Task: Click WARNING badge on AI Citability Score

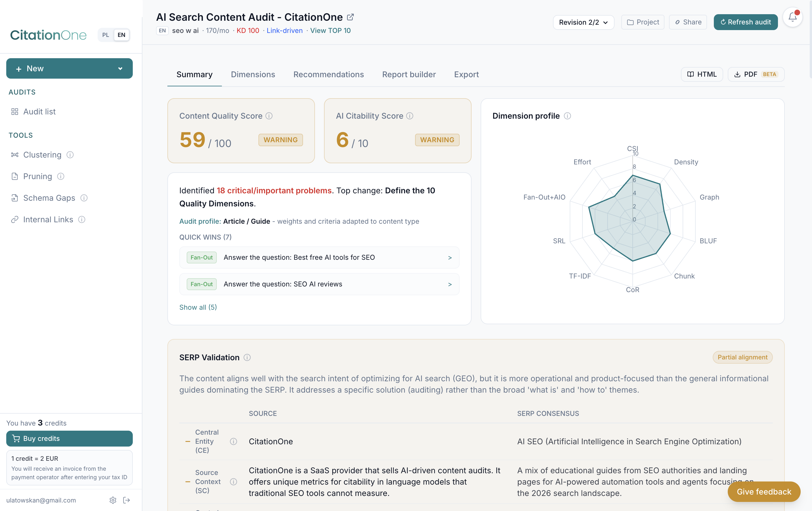Action: [437, 140]
